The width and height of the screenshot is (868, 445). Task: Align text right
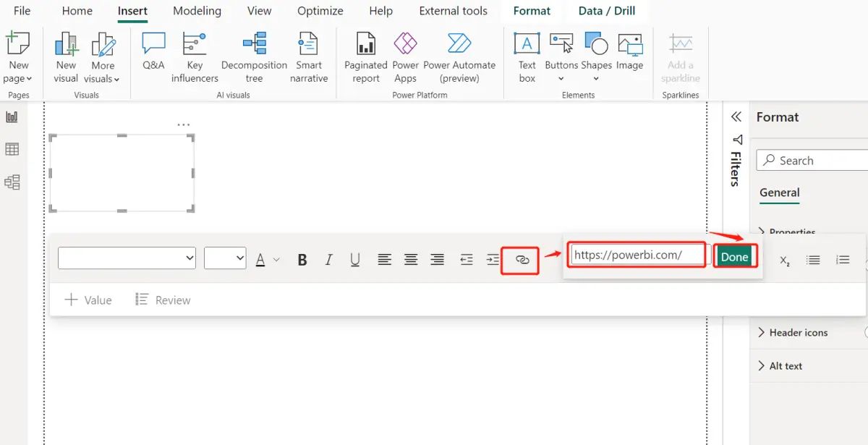pos(437,259)
